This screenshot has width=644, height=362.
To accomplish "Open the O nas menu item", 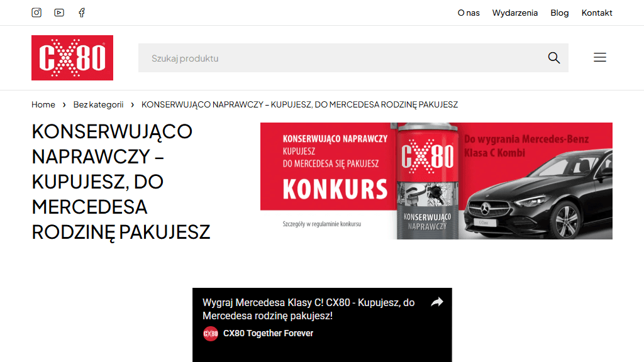I will pyautogui.click(x=469, y=13).
